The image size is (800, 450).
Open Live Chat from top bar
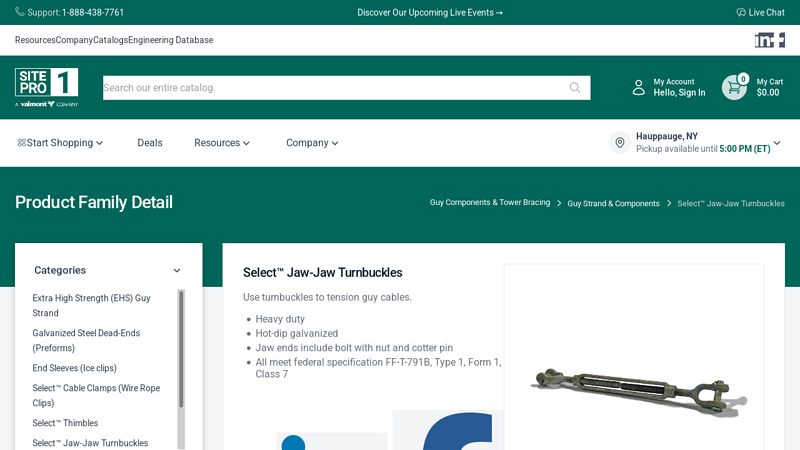coord(760,12)
